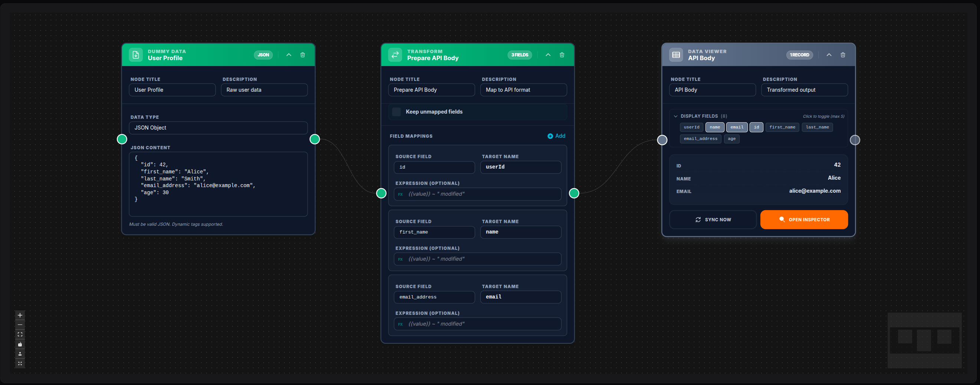Open Inspector for the API Body record
980x385 pixels.
tap(804, 219)
